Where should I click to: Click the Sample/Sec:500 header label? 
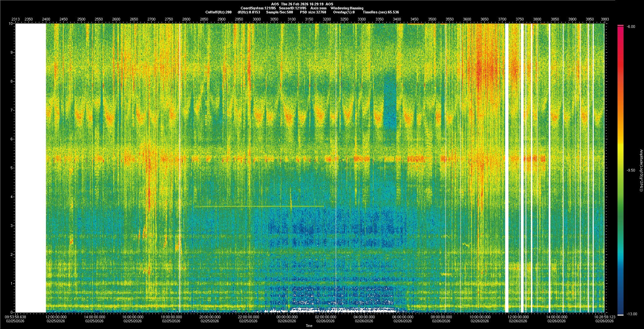(x=279, y=12)
